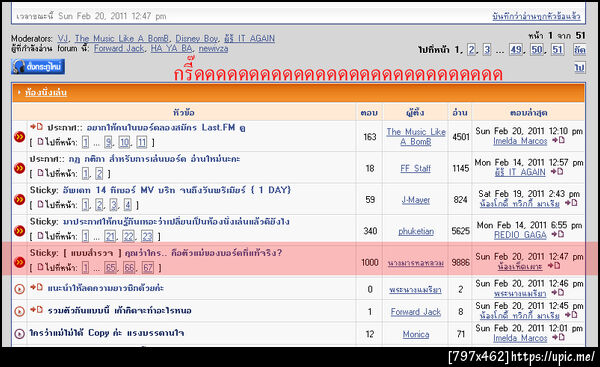Open author phuketian profile
Image resolution: width=600 pixels, height=367 pixels.
click(416, 232)
